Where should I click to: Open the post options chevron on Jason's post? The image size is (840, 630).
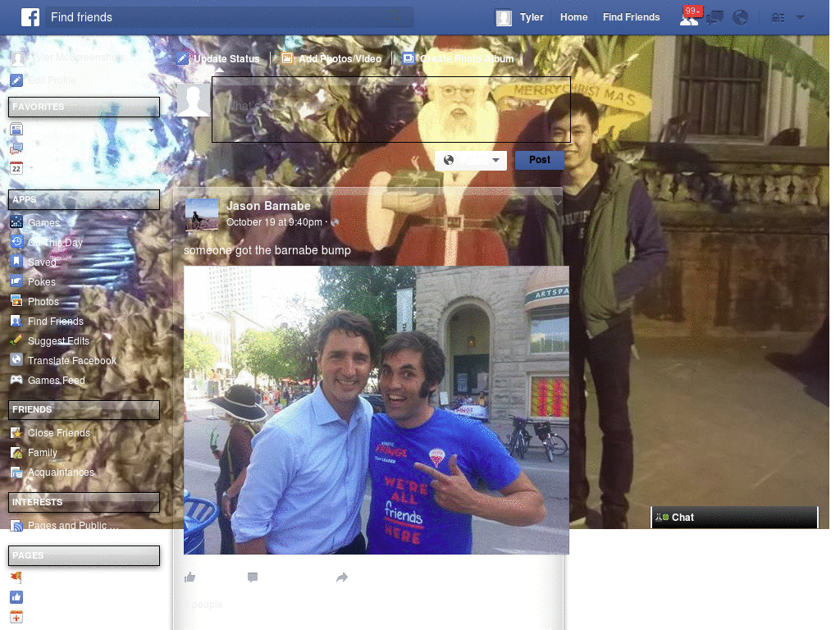tap(558, 203)
